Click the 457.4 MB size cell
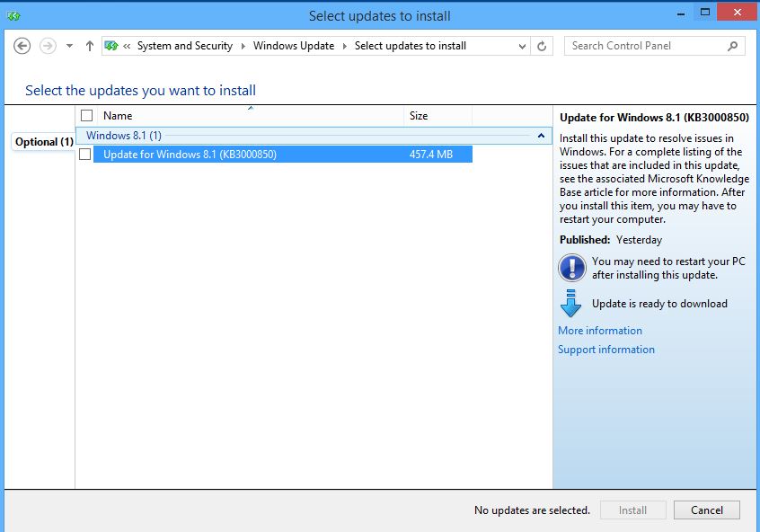This screenshot has width=760, height=532. coord(431,155)
